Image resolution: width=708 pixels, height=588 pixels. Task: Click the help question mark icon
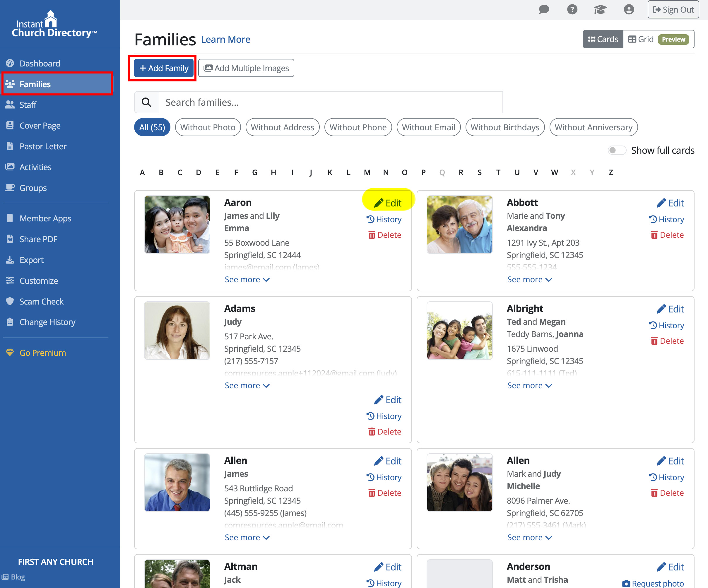572,9
